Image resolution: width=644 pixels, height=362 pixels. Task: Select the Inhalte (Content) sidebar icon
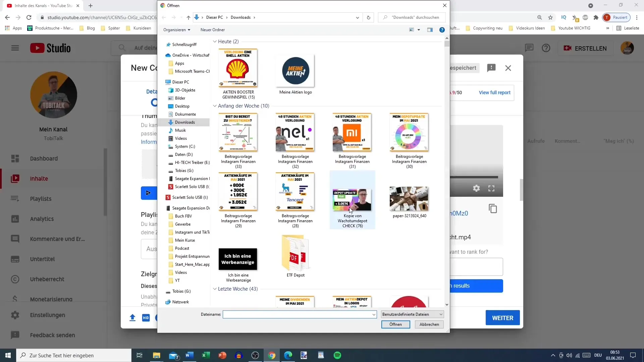[15, 179]
